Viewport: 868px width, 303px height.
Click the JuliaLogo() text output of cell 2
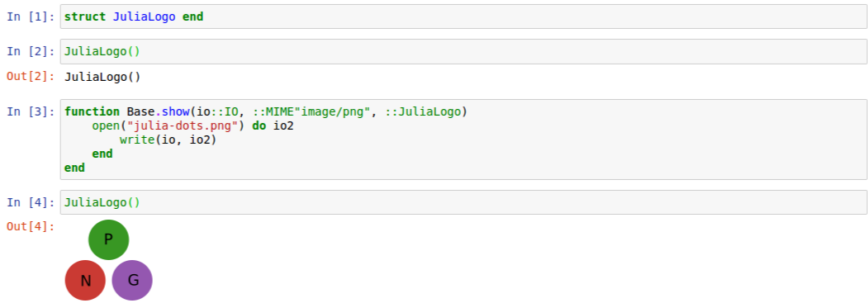[102, 77]
